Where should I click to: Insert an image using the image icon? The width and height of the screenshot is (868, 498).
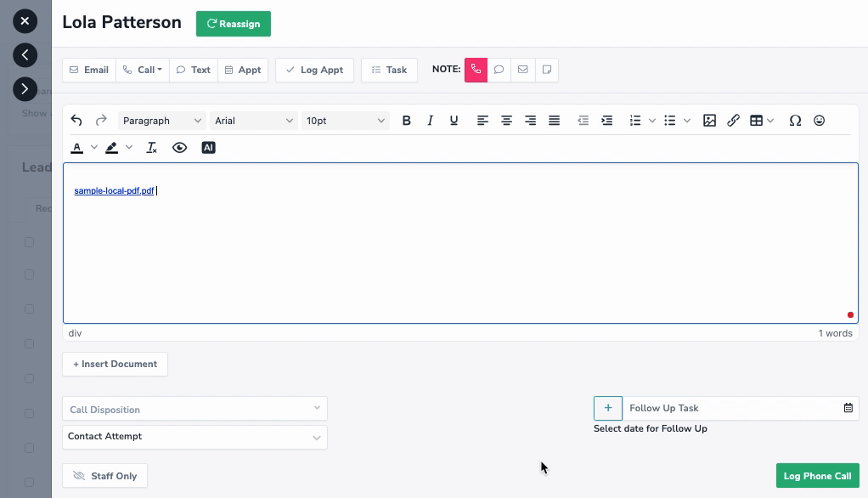point(709,121)
